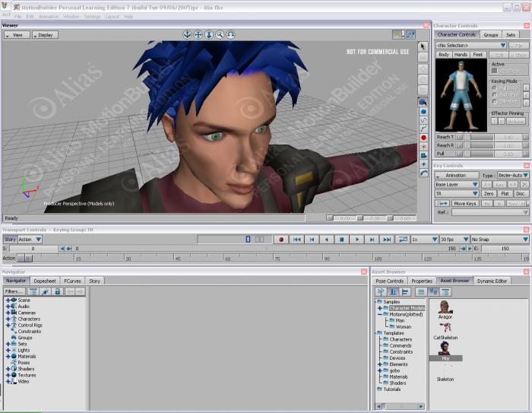Select the Full Body keying mode option
The image size is (532, 413).
[x=494, y=87]
